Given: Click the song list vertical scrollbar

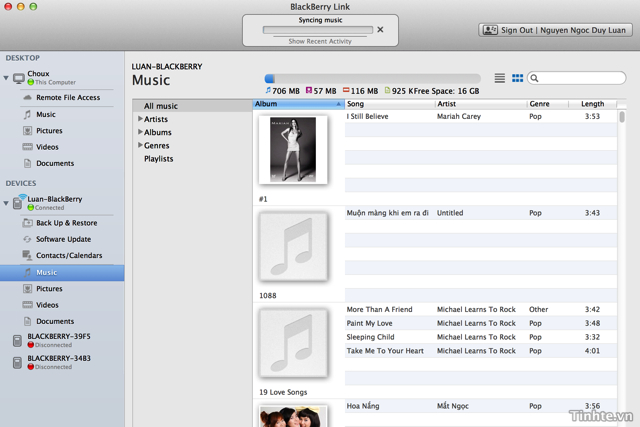Looking at the screenshot, I should [622, 117].
